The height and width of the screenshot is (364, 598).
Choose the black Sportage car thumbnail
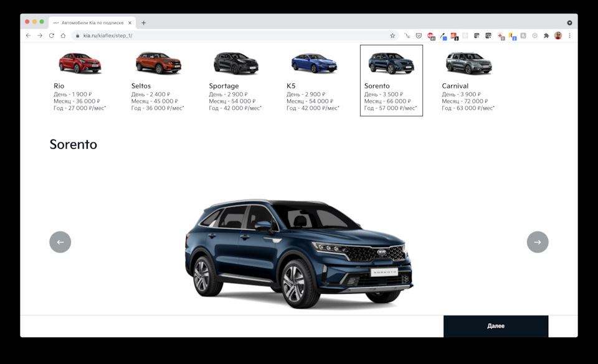235,63
